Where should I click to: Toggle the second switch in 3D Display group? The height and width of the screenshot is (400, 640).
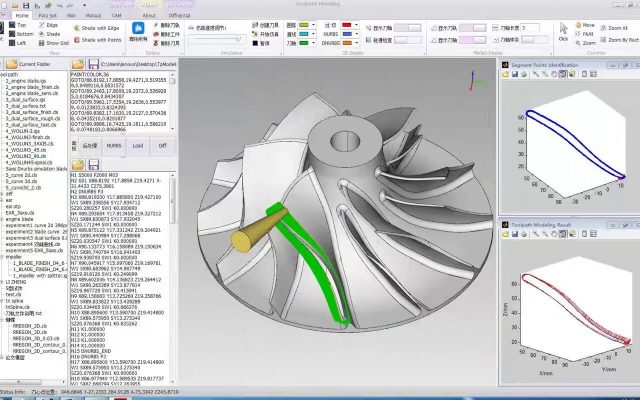[x=408, y=40]
